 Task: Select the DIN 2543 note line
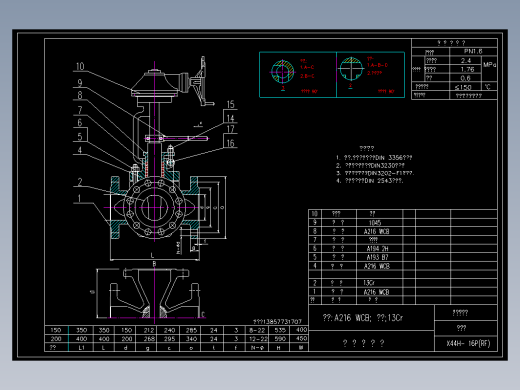[x=370, y=181]
